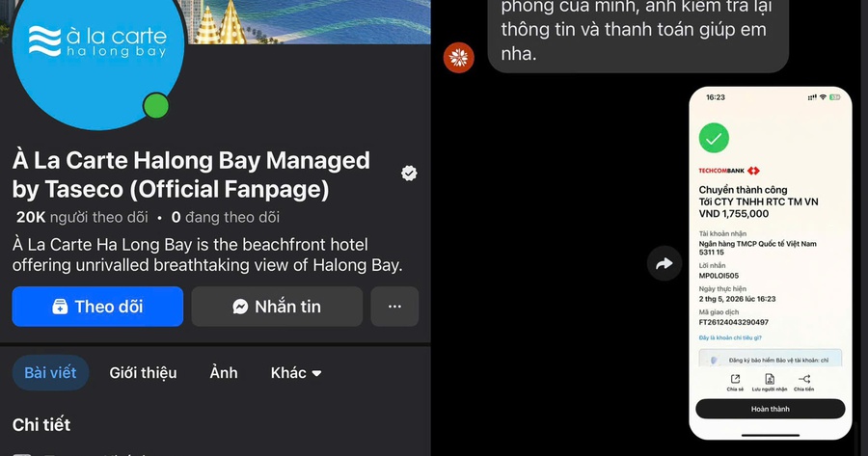Image resolution: width=868 pixels, height=456 pixels.
Task: Click the Theo dõi follow button
Action: point(97,307)
